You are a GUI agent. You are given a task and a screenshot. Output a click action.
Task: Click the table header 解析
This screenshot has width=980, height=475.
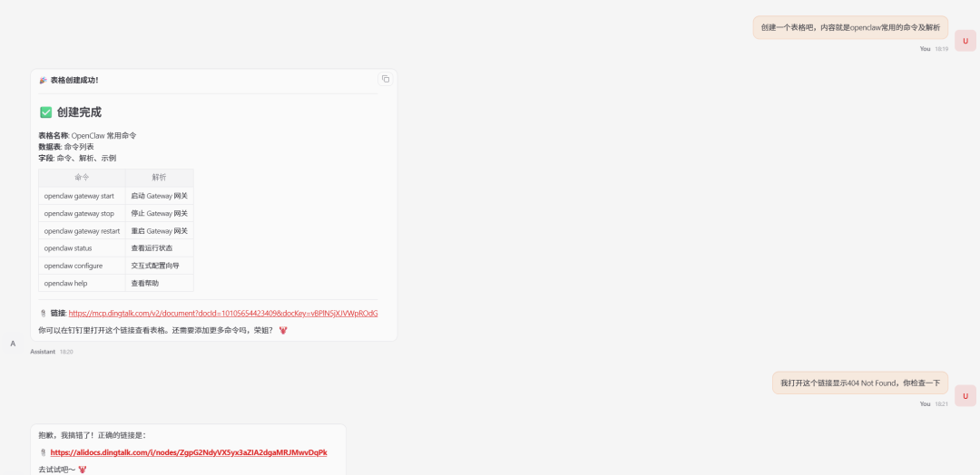[x=160, y=178]
